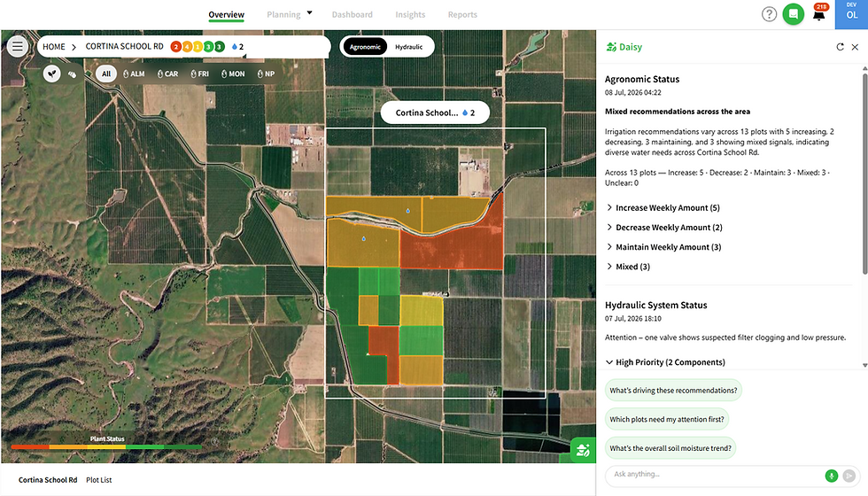Click the send message arrow icon

(849, 476)
